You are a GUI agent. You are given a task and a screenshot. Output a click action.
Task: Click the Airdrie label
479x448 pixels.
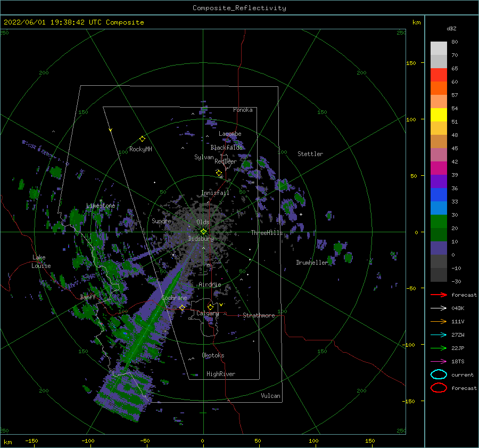210,284
